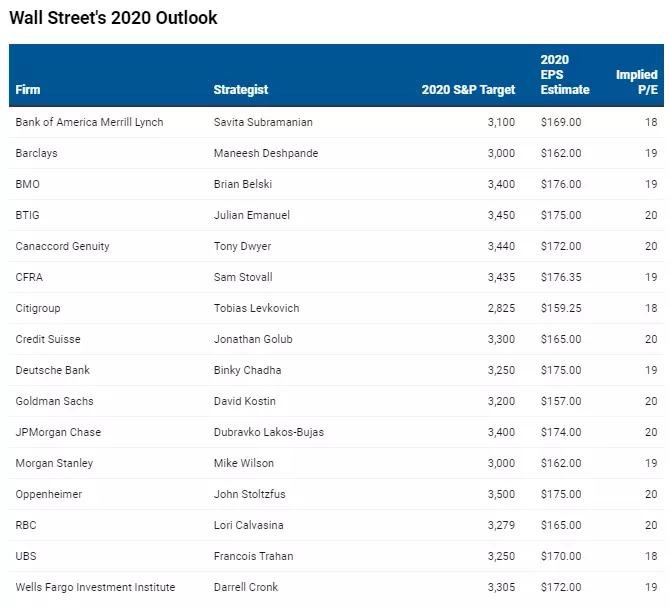Click the 3,450 S&P target value
670x609 pixels.
(x=501, y=215)
